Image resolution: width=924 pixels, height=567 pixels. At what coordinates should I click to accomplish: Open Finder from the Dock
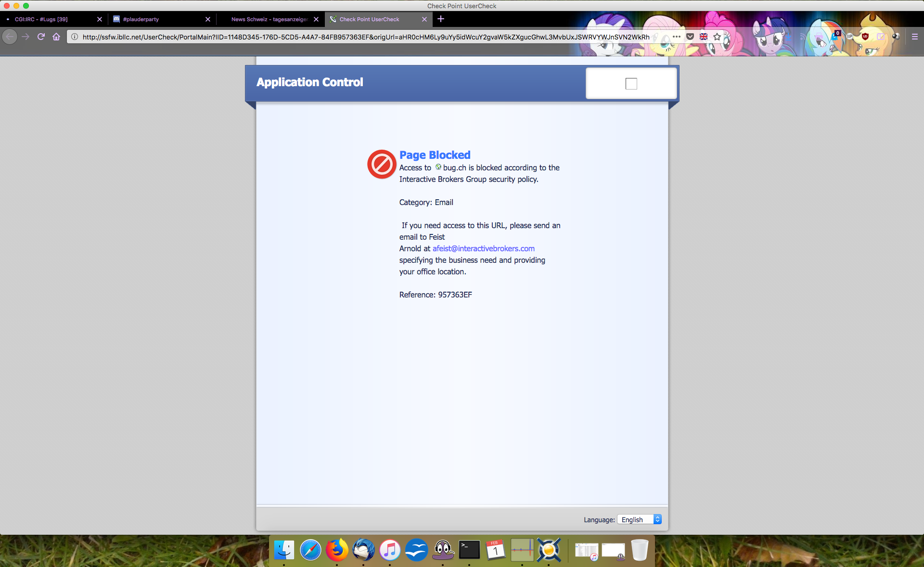[284, 550]
